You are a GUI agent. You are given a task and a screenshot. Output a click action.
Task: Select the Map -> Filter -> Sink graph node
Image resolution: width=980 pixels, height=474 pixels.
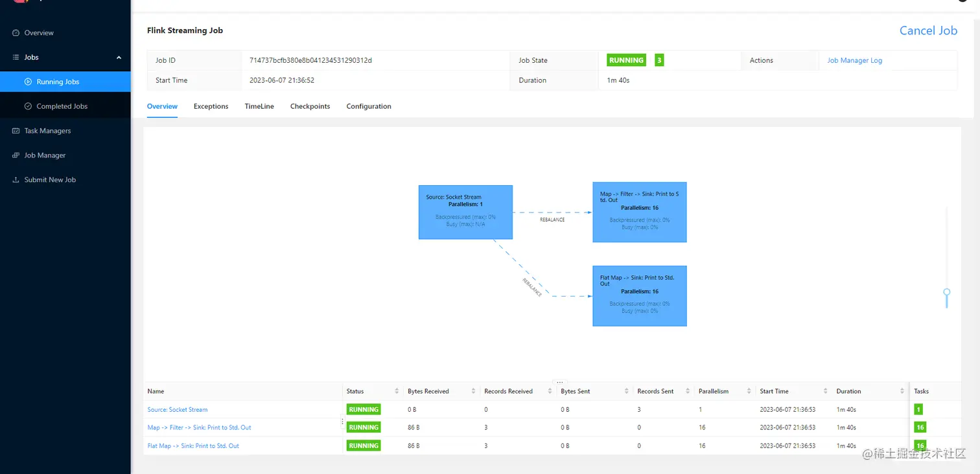pyautogui.click(x=640, y=212)
